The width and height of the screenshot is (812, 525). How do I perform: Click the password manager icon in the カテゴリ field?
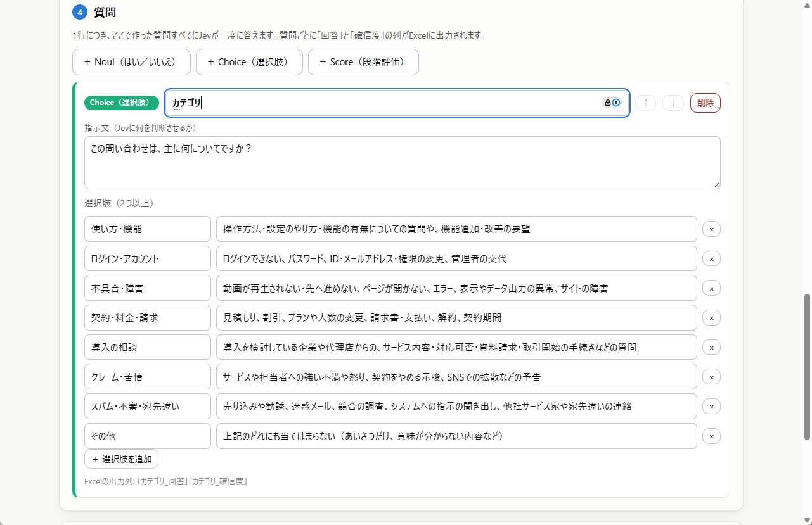612,103
